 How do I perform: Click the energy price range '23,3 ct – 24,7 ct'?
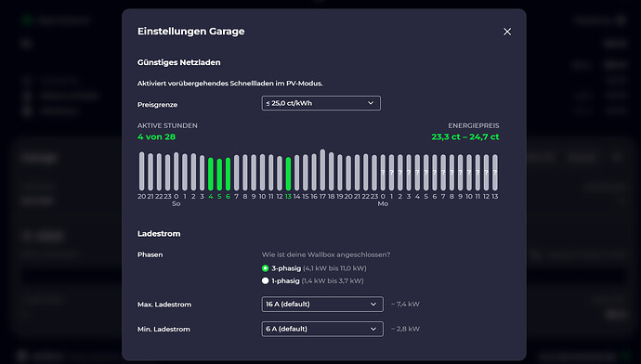tap(465, 136)
